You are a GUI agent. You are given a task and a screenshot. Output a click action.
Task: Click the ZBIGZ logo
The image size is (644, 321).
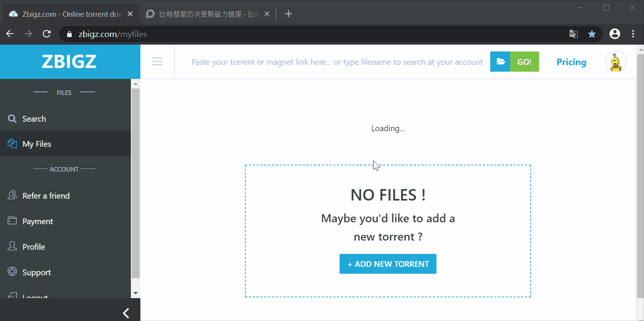tap(69, 61)
